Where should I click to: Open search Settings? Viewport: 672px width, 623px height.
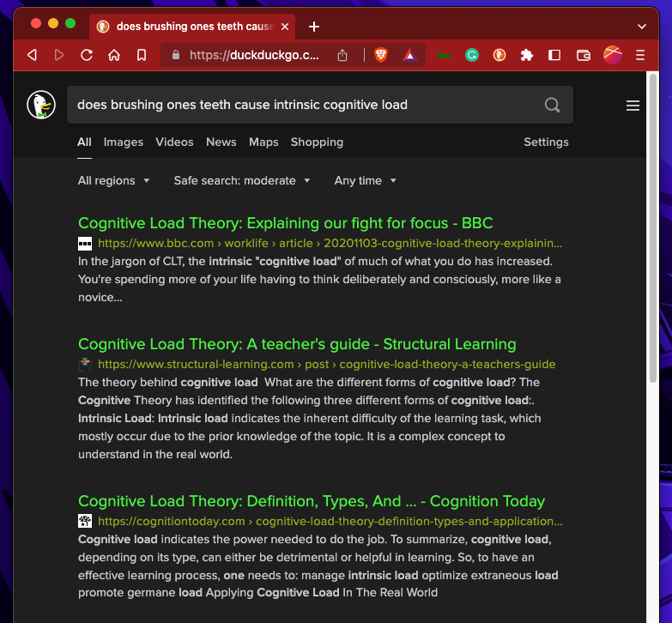546,142
